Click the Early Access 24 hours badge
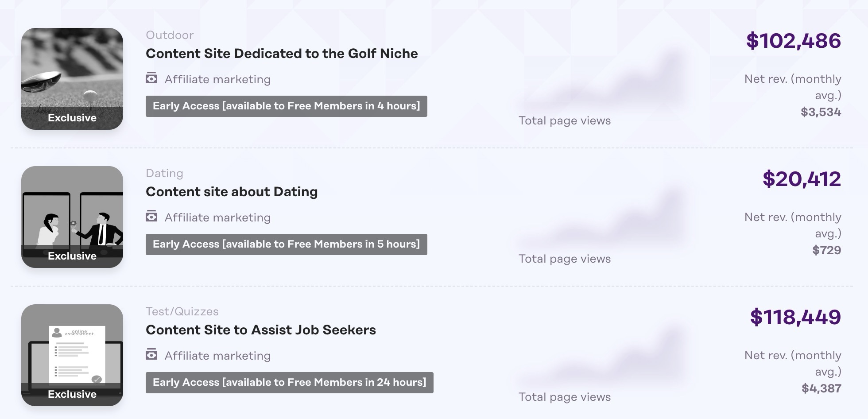The image size is (868, 419). 289,383
